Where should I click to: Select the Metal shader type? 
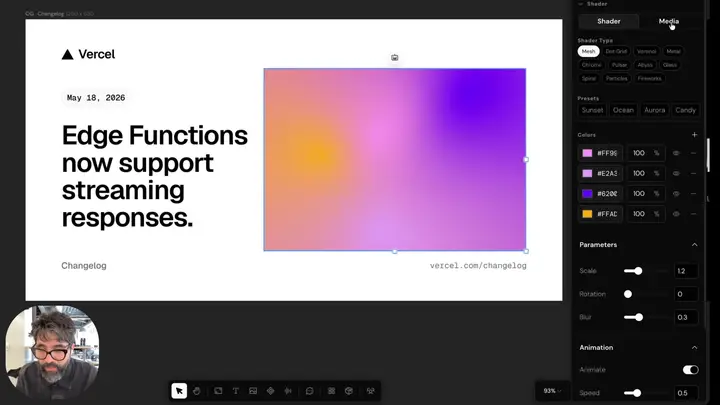coord(673,51)
